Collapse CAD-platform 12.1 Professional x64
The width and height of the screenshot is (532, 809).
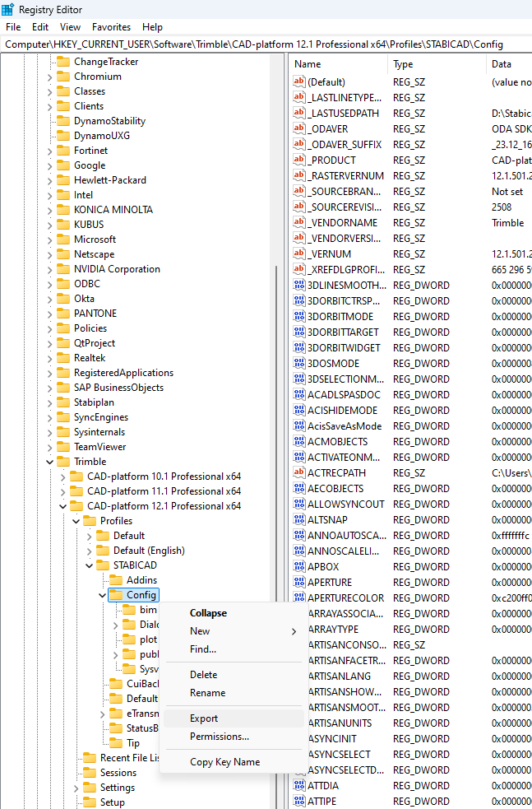62,506
